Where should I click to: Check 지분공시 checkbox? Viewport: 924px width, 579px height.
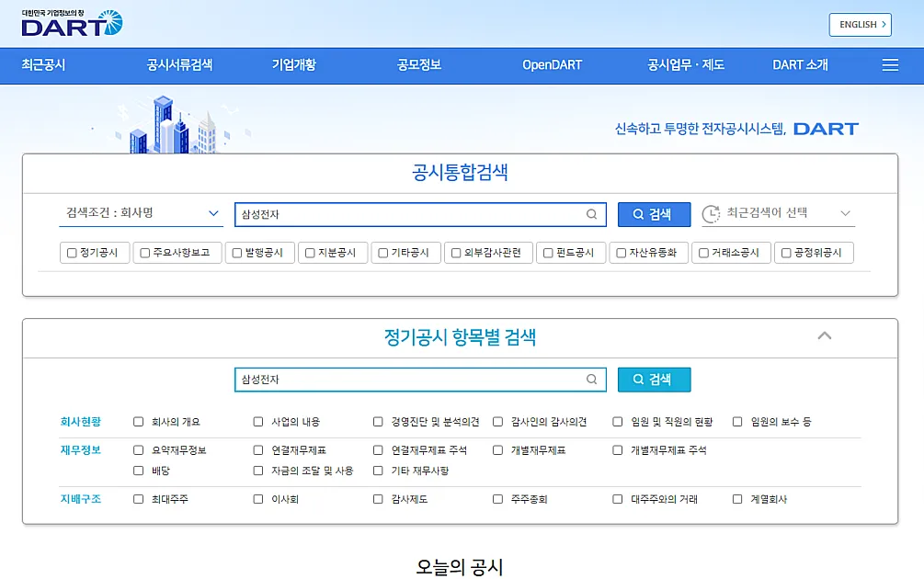[310, 254]
